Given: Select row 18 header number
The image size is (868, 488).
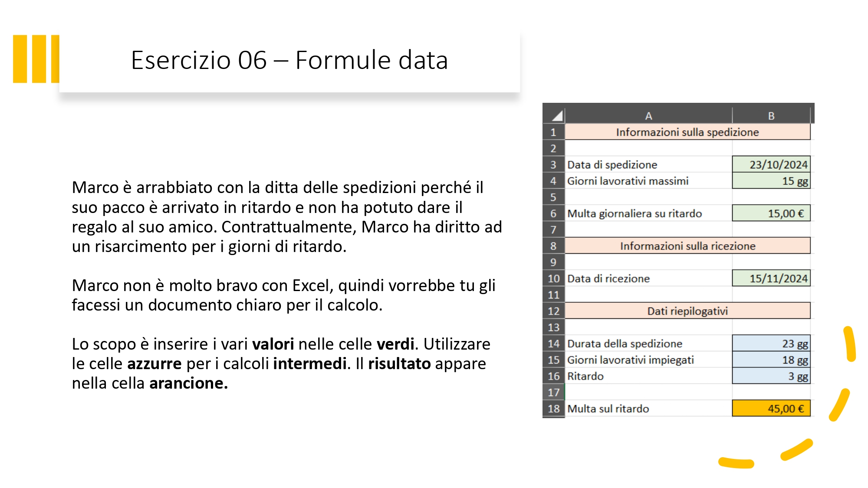Looking at the screenshot, I should tap(553, 409).
